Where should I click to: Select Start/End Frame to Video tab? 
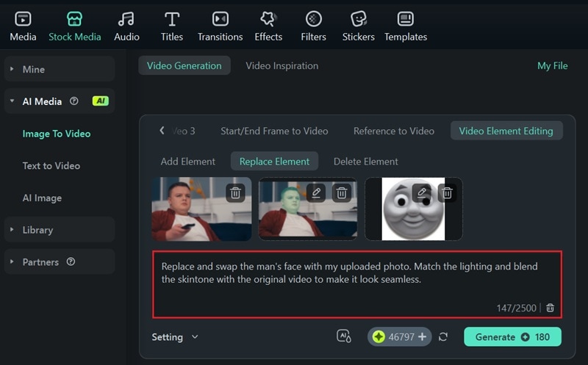[x=274, y=131]
